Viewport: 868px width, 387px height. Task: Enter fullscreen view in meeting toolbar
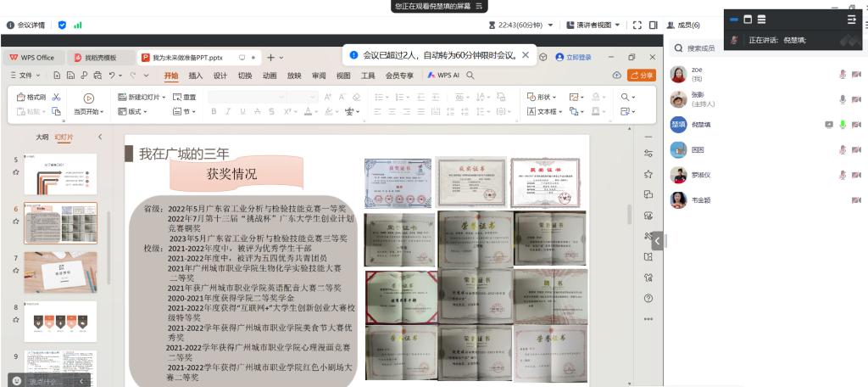[x=637, y=25]
